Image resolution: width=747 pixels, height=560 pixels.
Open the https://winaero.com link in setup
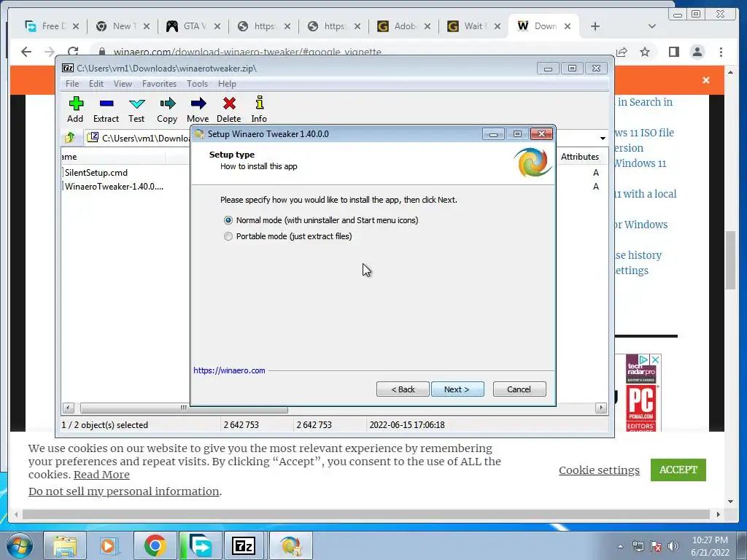[229, 370]
